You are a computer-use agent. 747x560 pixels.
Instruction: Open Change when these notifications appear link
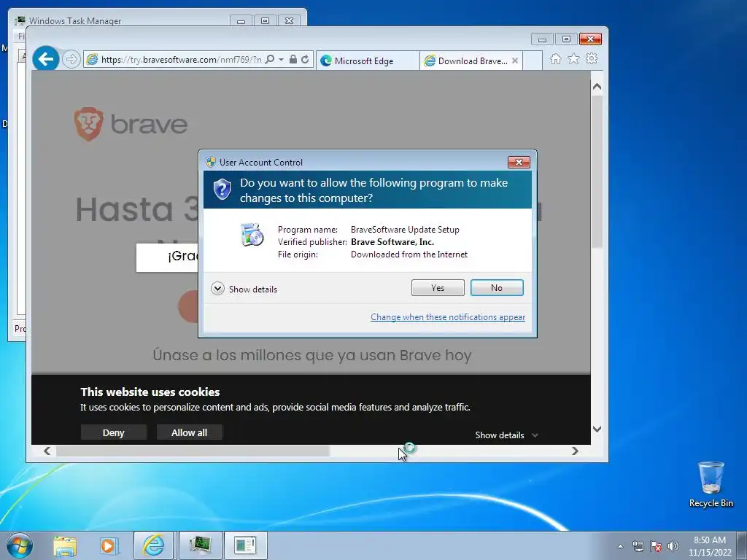tap(448, 317)
